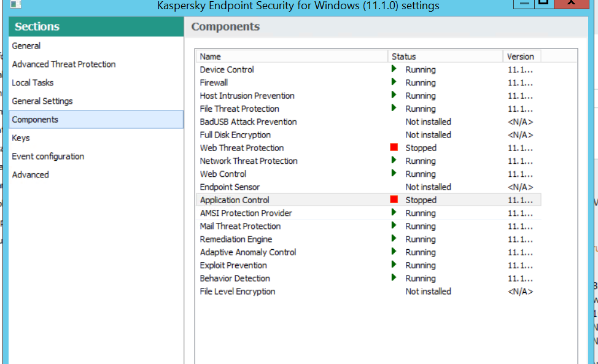Click green running icon for Device Control
This screenshot has width=598, height=364.
click(x=394, y=69)
